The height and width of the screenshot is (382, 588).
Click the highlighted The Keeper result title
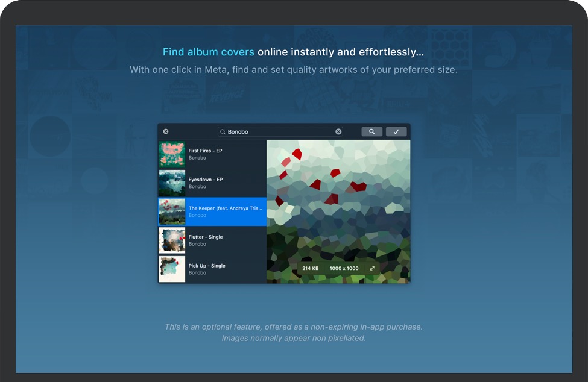(225, 208)
